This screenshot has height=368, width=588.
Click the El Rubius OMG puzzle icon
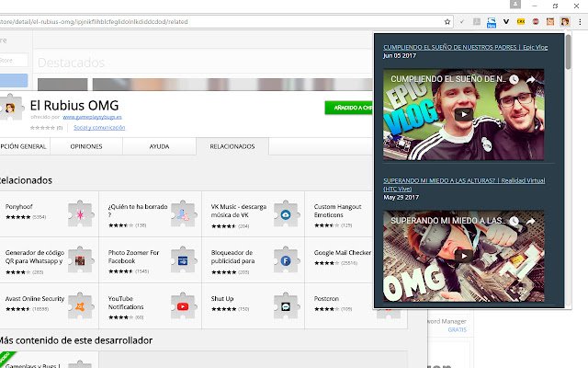click(x=10, y=108)
